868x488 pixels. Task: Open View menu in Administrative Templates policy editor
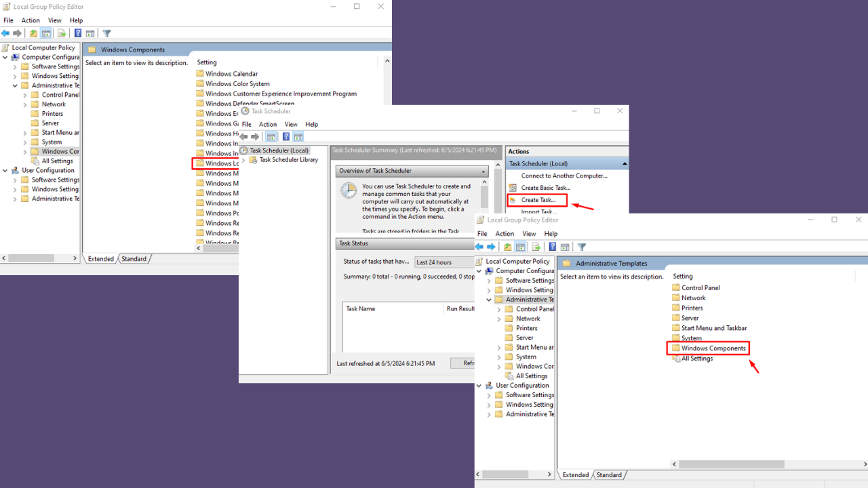pos(529,234)
